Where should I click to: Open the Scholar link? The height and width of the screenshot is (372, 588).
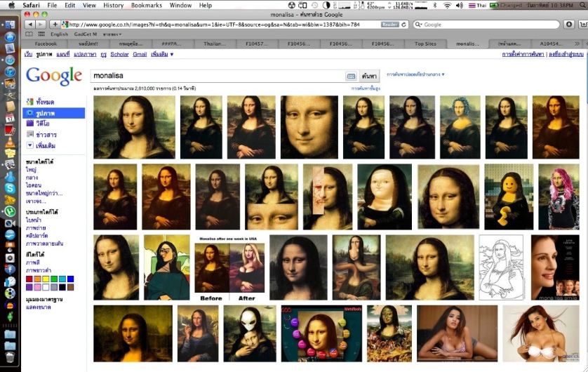[x=119, y=54]
